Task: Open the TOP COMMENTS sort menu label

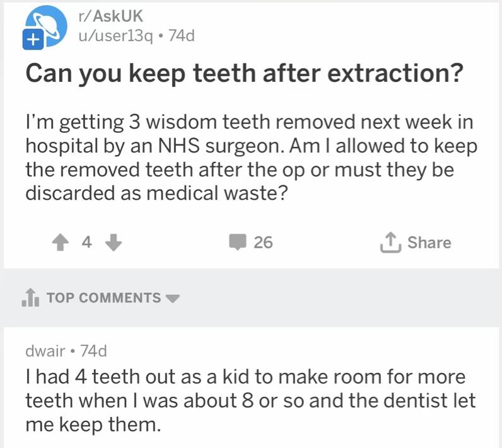Action: 104,298
